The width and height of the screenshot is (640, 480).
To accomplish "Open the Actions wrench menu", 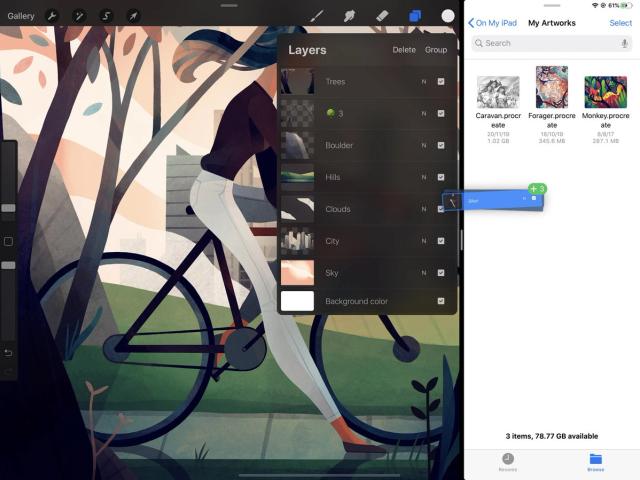I will [52, 16].
